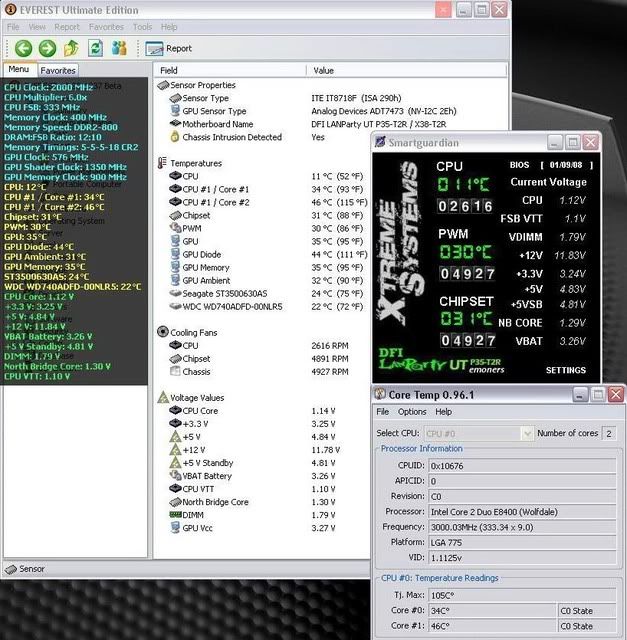The width and height of the screenshot is (627, 640).
Task: Click the NB CORE voltage value 1.29V
Action: (x=572, y=323)
